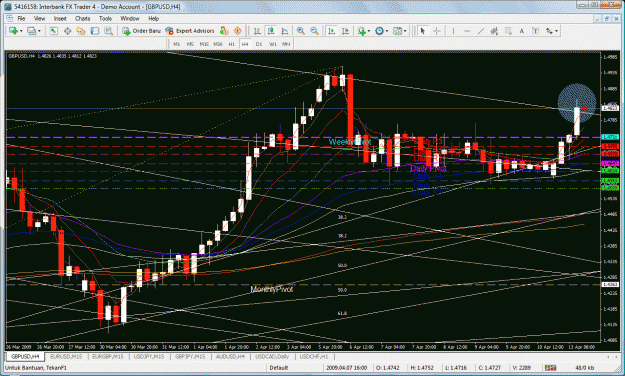625x376 pixels.
Task: Open the Tools menu
Action: click(105, 18)
